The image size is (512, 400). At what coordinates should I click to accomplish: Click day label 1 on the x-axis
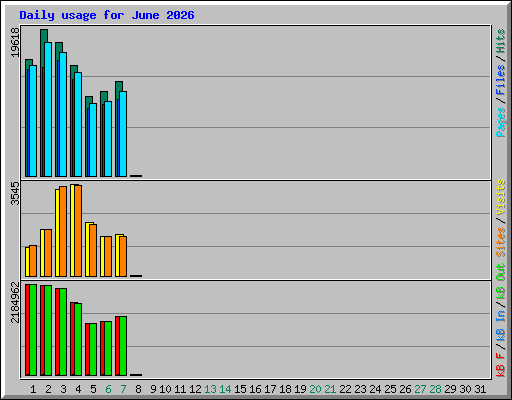(33, 389)
